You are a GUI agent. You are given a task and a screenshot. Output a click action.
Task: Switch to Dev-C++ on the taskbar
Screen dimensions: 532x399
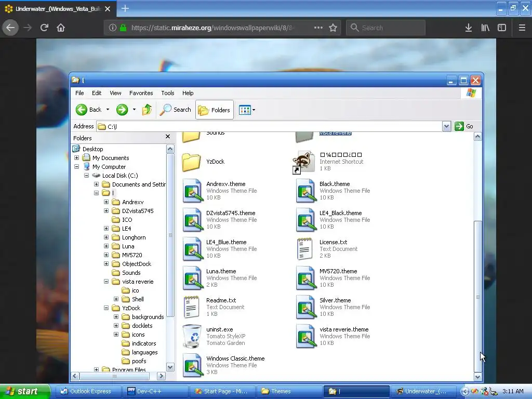point(155,391)
